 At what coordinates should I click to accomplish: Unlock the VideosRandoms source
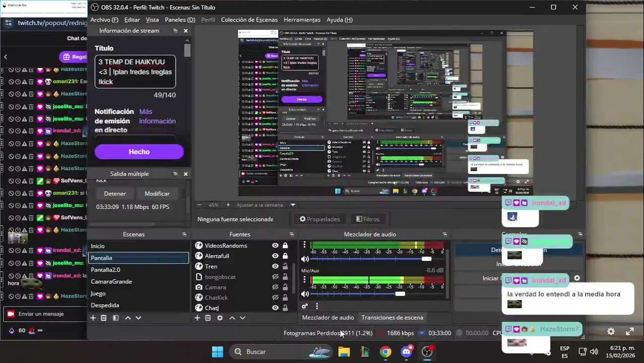(x=285, y=246)
